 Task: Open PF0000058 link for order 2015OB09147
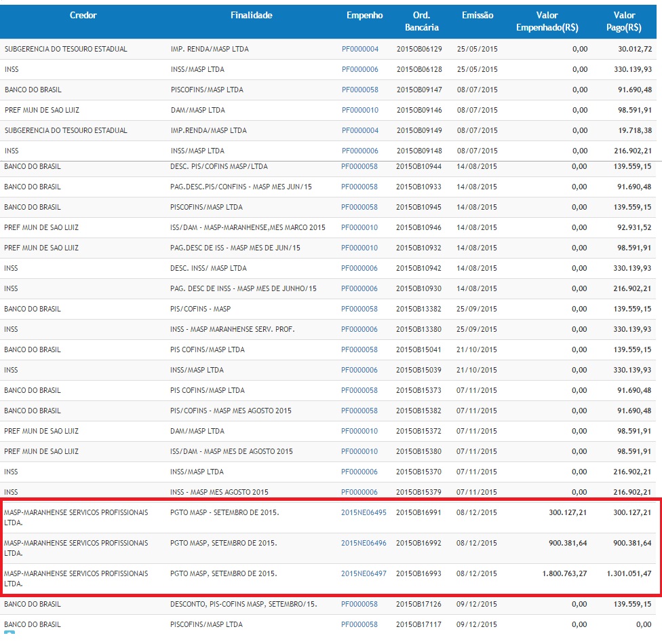click(359, 90)
